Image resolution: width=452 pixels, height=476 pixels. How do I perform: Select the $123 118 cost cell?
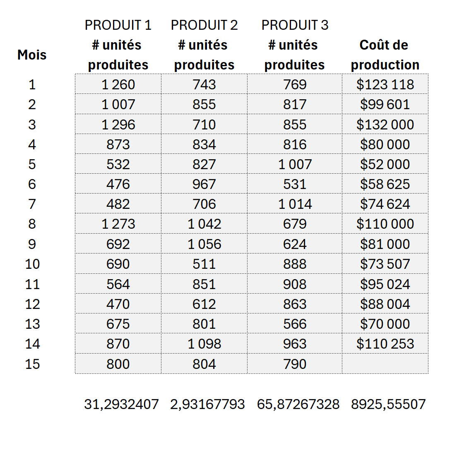pos(385,84)
